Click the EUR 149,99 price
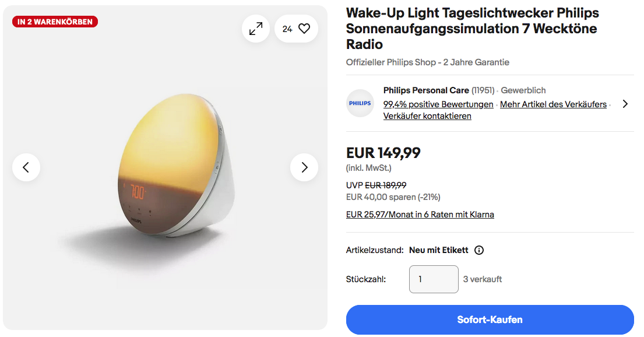 383,153
